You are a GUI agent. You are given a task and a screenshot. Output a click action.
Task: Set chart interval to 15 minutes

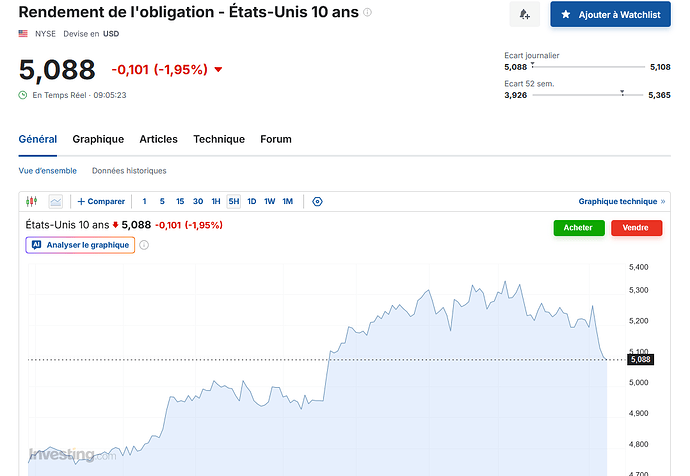pos(180,201)
